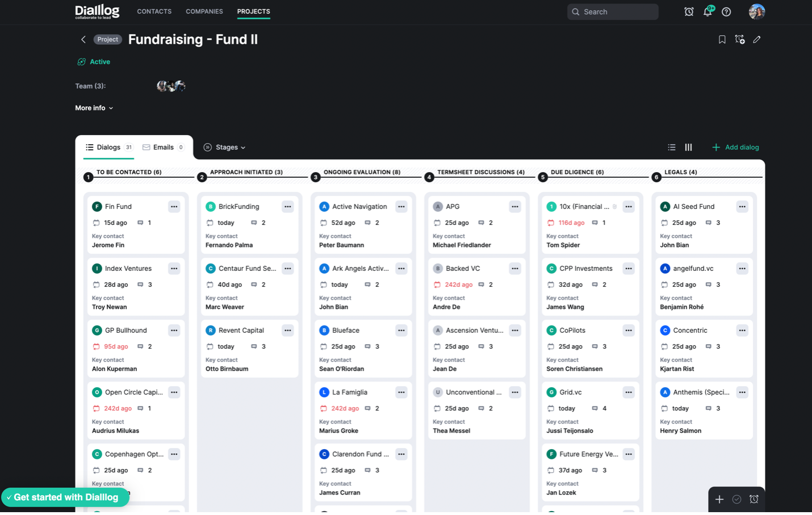Open the Index Ventures dialog card
812x515 pixels.
point(136,287)
